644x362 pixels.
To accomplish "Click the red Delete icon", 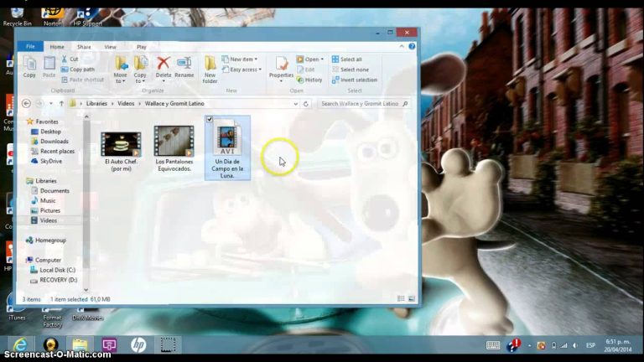I will (163, 63).
